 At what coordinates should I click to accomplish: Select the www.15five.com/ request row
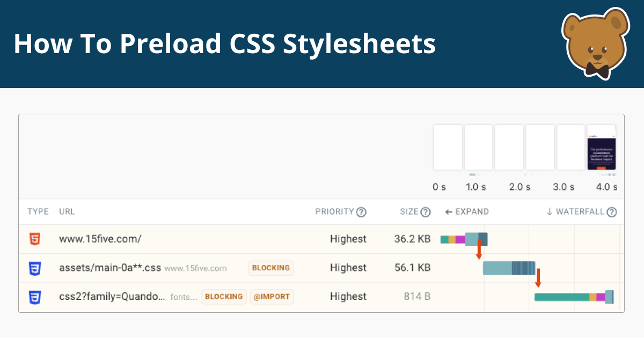pos(321,239)
